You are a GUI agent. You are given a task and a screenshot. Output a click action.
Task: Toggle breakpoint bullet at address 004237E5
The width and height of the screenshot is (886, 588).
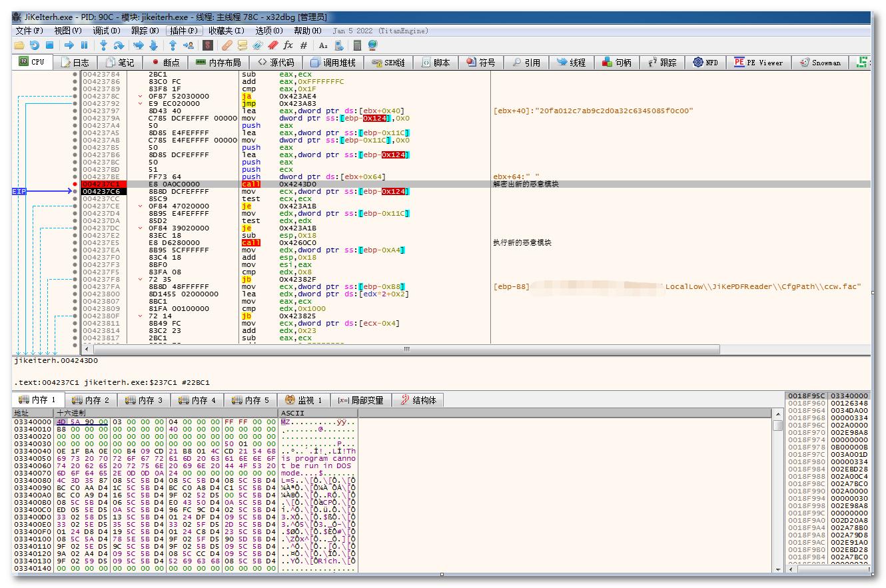[x=75, y=243]
